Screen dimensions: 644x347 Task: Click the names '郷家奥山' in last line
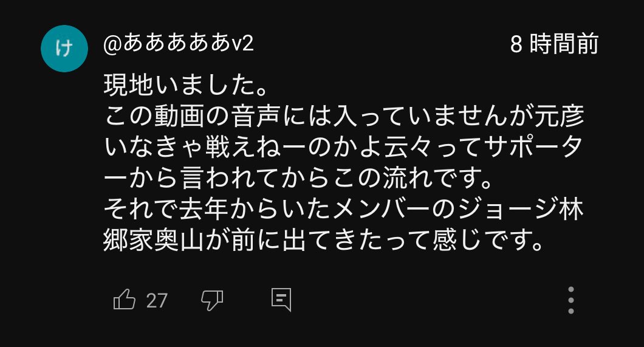click(x=154, y=239)
